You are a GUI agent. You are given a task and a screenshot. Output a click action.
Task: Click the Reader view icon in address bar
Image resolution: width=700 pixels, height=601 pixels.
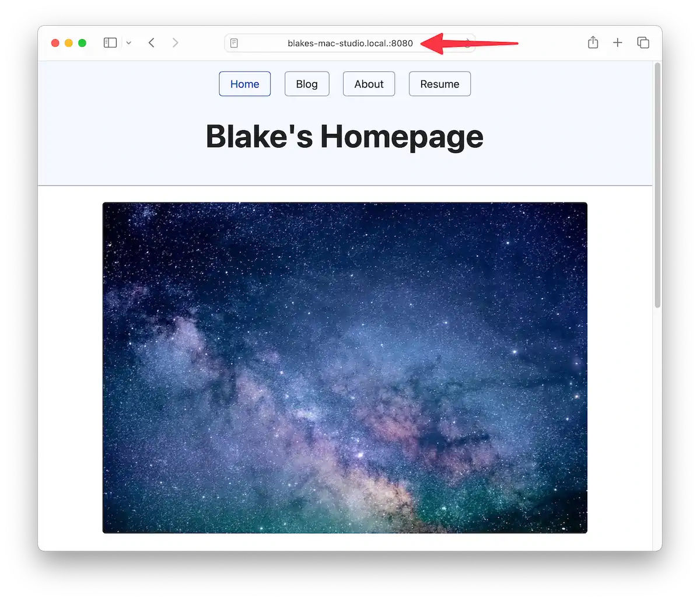[x=235, y=43]
